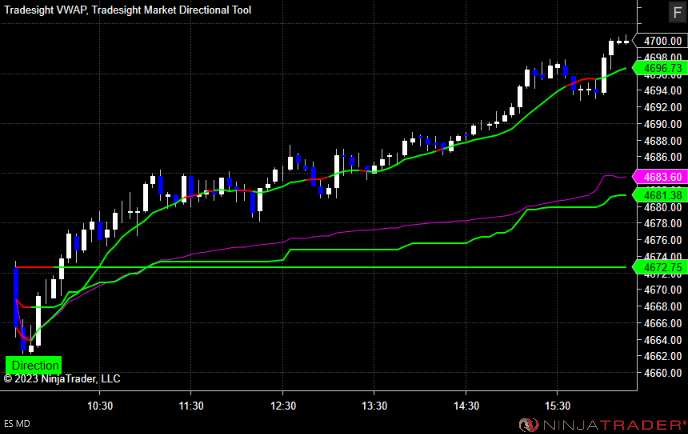Click the 4690.00 price axis label

(663, 124)
